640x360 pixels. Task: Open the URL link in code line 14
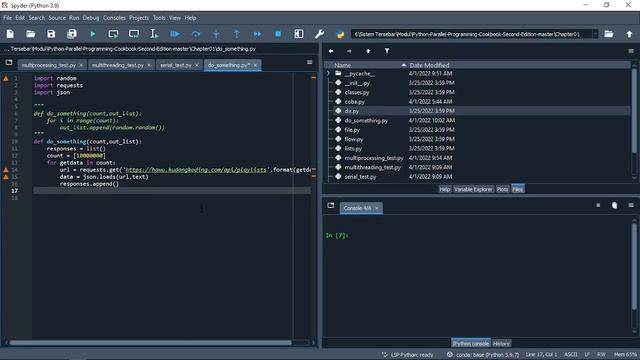point(196,169)
